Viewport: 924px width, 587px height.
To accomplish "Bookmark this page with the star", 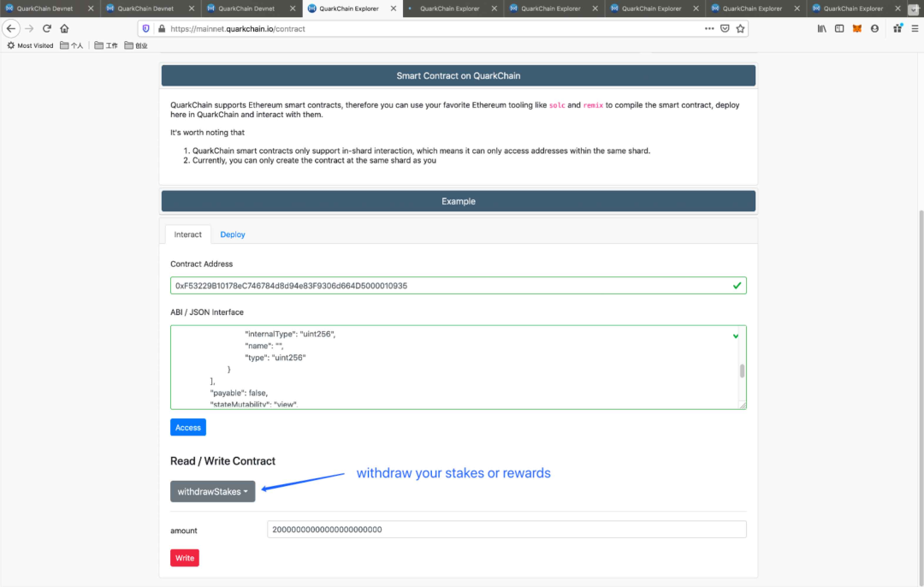I will 740,28.
